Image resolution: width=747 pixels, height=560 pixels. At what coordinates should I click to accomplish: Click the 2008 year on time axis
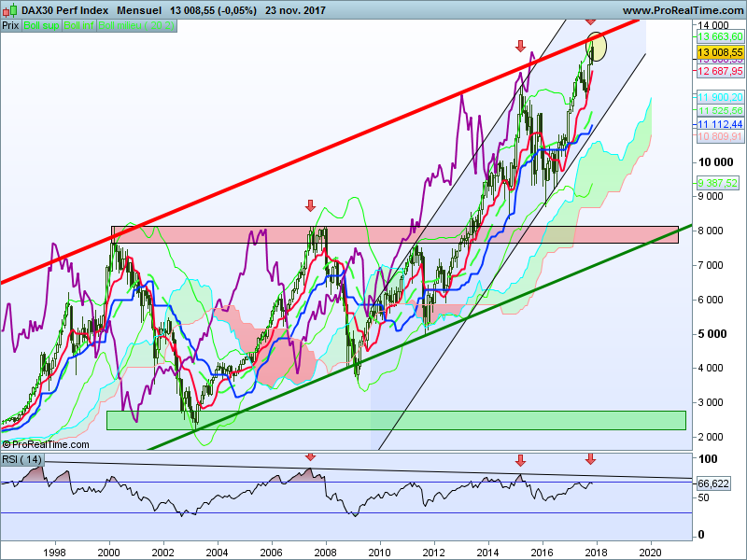click(x=325, y=553)
